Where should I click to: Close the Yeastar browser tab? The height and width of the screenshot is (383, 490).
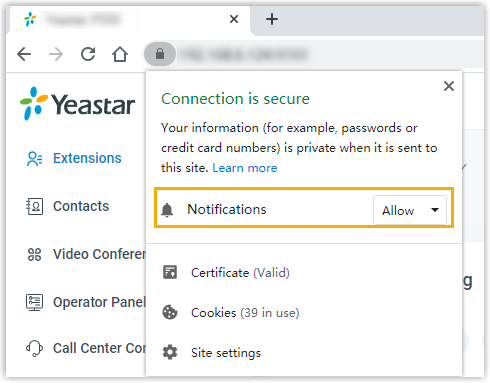(x=234, y=19)
